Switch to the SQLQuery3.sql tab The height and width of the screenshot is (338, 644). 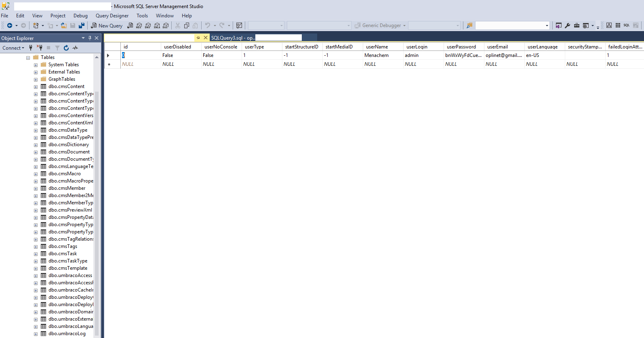pyautogui.click(x=233, y=38)
